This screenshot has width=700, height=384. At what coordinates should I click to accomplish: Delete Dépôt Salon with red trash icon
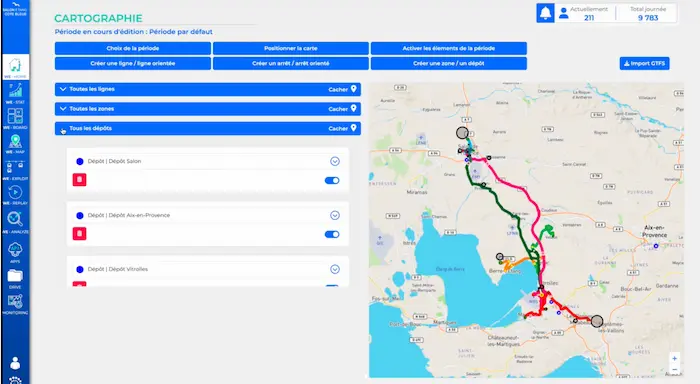tap(79, 179)
